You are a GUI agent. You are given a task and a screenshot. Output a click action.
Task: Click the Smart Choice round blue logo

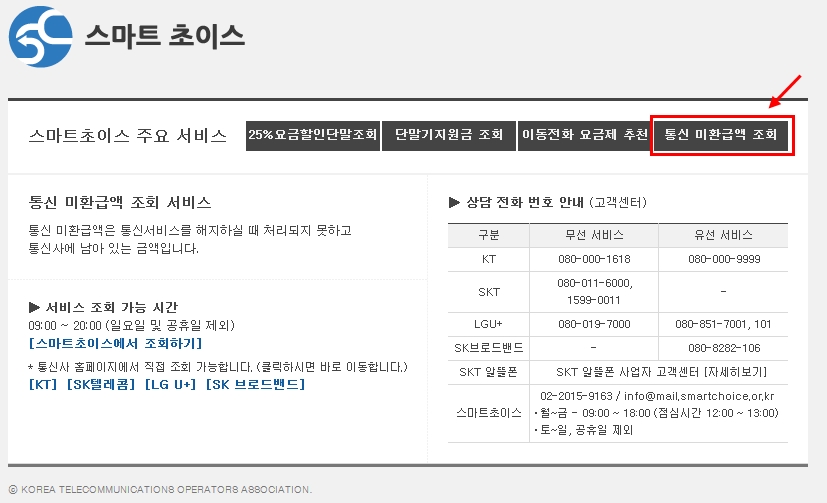click(x=41, y=36)
